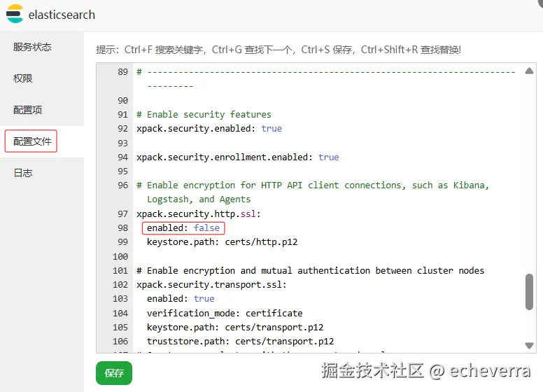Click line number 100 in the gutter
Image resolution: width=543 pixels, height=392 pixels.
point(120,257)
